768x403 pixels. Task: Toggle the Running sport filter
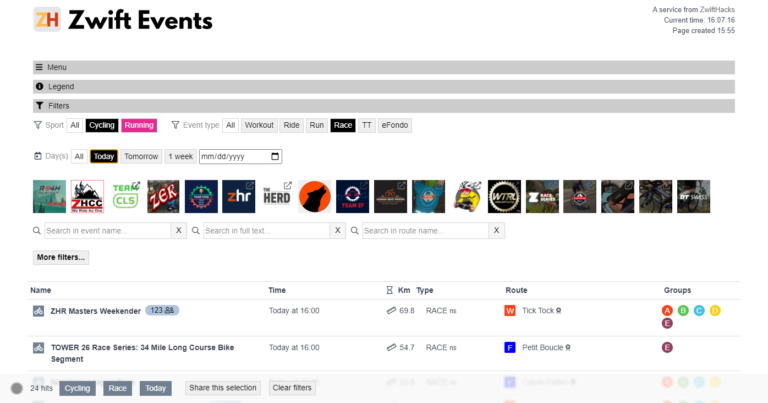coord(139,125)
